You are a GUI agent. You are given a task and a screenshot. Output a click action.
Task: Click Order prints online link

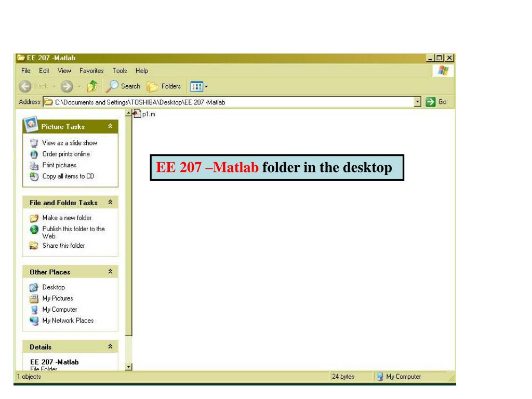[x=66, y=154]
